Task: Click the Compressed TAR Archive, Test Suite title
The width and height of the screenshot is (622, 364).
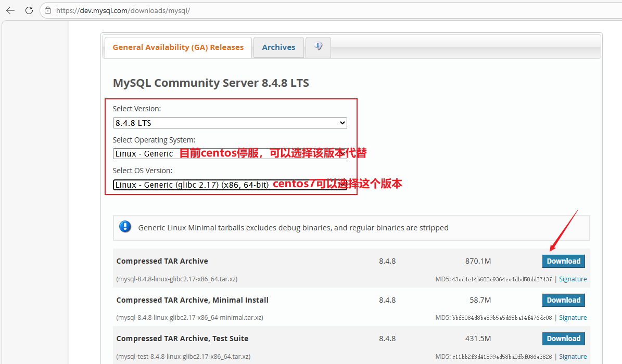Action: pyautogui.click(x=183, y=339)
